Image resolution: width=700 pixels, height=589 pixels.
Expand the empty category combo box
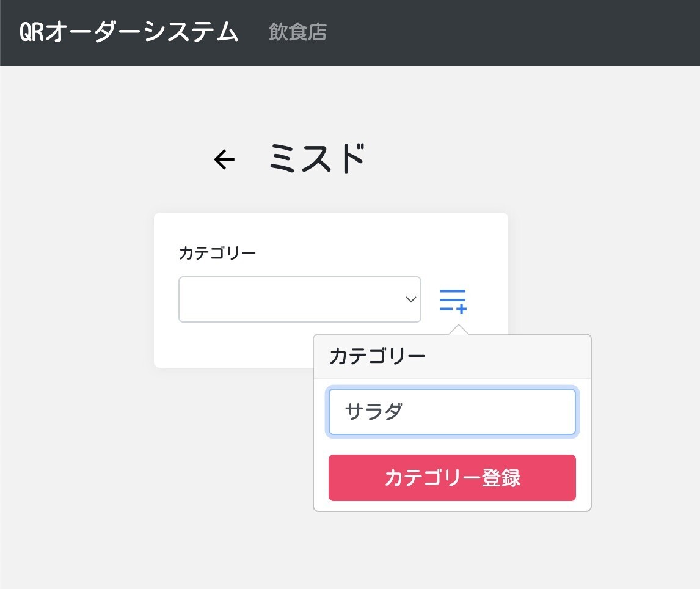pyautogui.click(x=299, y=299)
